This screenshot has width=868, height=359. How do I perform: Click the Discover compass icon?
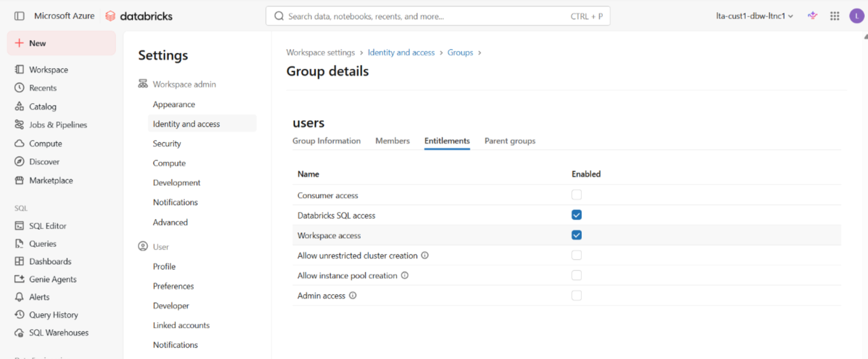19,162
